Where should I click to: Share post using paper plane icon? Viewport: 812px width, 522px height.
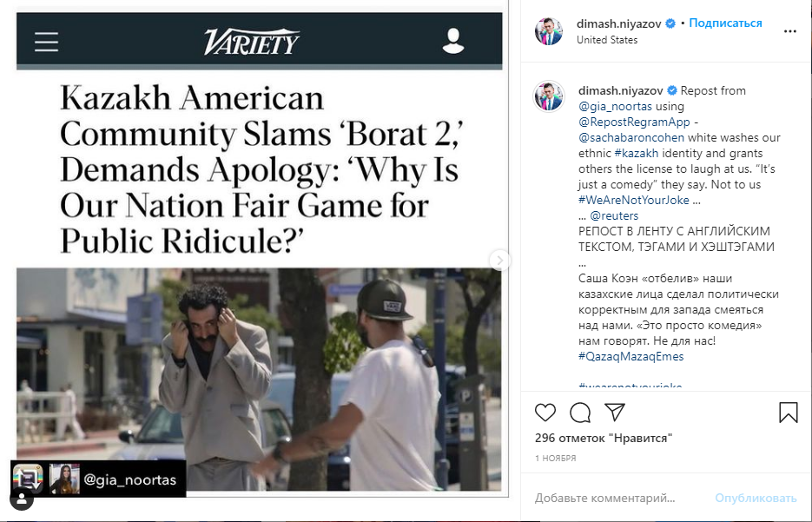(x=615, y=412)
